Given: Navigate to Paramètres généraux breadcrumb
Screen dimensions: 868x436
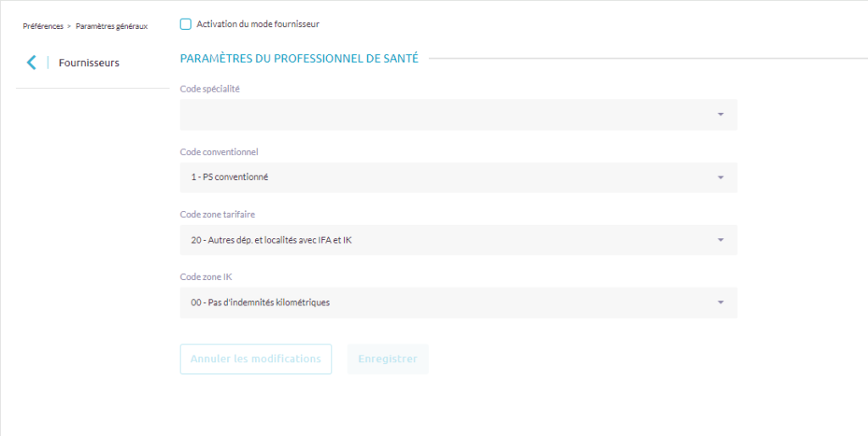Looking at the screenshot, I should [x=111, y=26].
